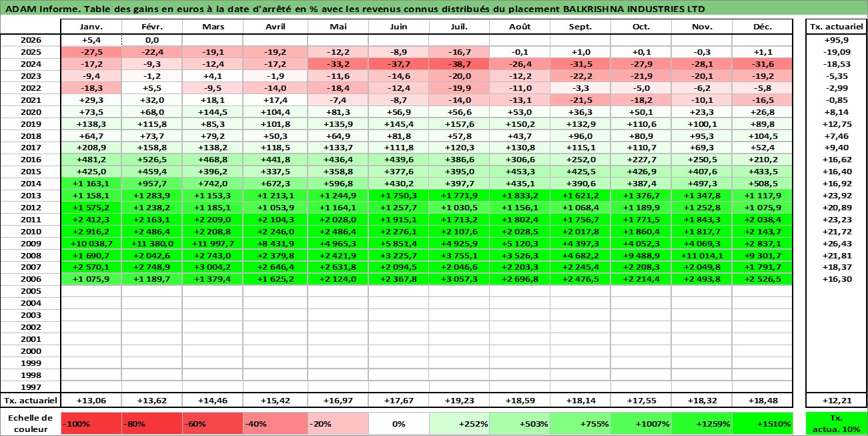
Task: Select the 'Nov.' column header
Action: point(702,27)
